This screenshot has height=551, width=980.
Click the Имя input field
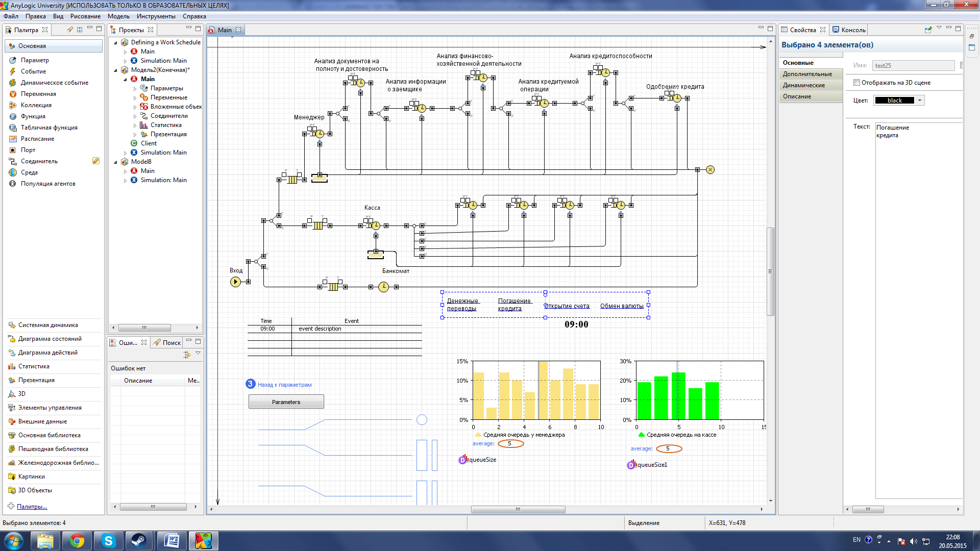pyautogui.click(x=913, y=66)
